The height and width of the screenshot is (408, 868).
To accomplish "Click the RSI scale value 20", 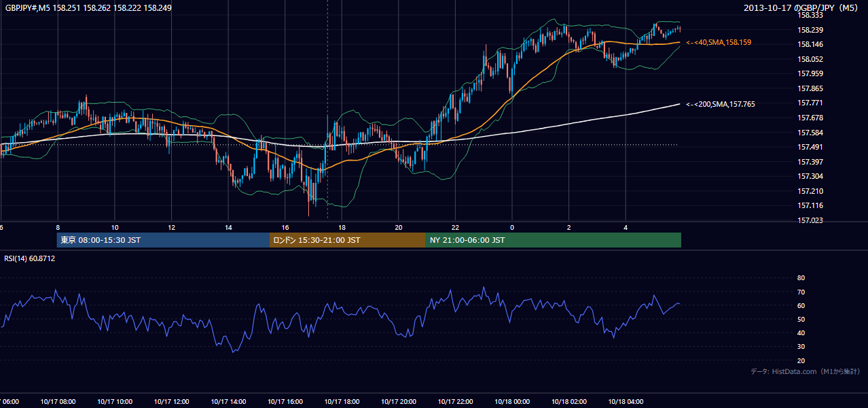I will tap(801, 360).
